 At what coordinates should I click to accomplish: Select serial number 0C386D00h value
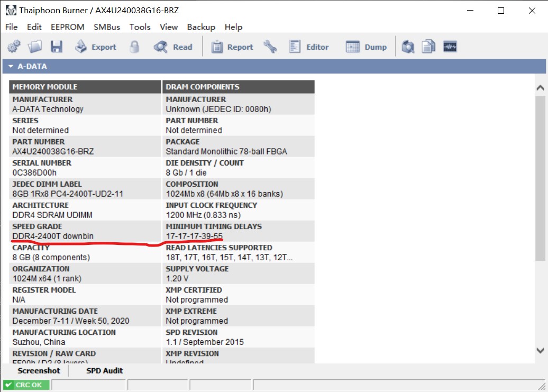pyautogui.click(x=34, y=172)
